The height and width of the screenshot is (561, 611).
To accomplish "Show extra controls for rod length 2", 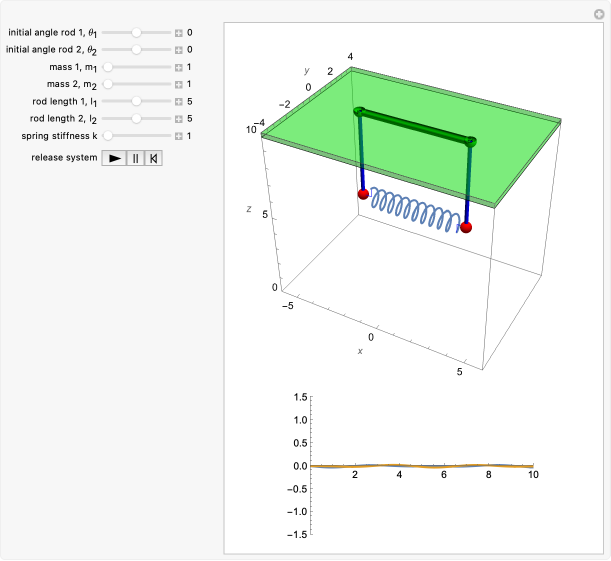I will point(178,118).
